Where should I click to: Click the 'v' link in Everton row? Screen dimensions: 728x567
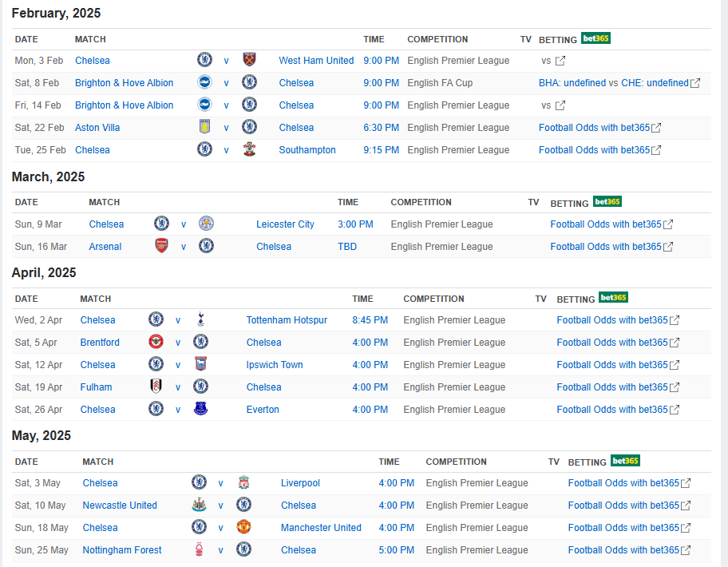pos(178,410)
